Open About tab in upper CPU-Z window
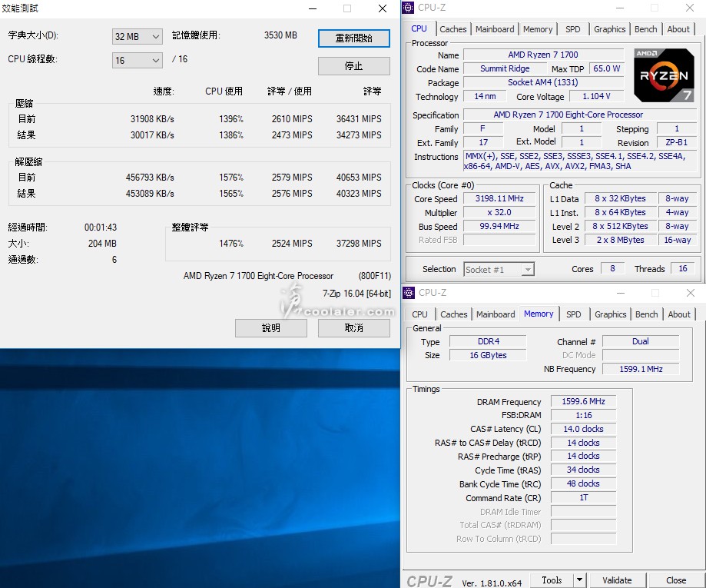Screen dimensions: 706x588 [678, 29]
